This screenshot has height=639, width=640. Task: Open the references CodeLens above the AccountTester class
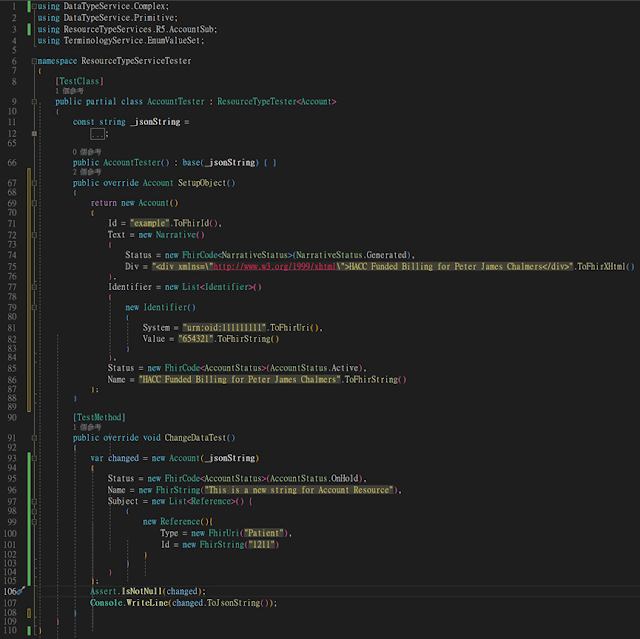coord(69,91)
